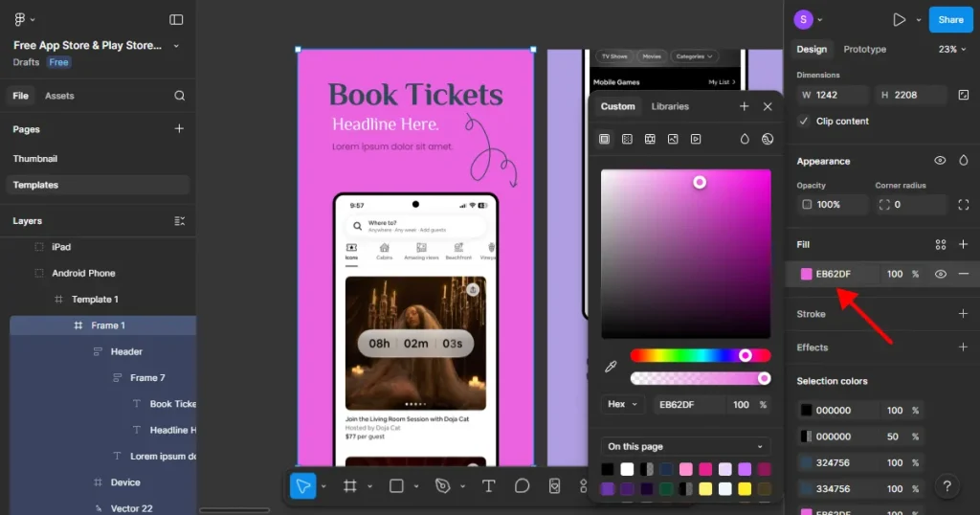Switch to the File tab
This screenshot has width=980, height=515.
pyautogui.click(x=21, y=96)
